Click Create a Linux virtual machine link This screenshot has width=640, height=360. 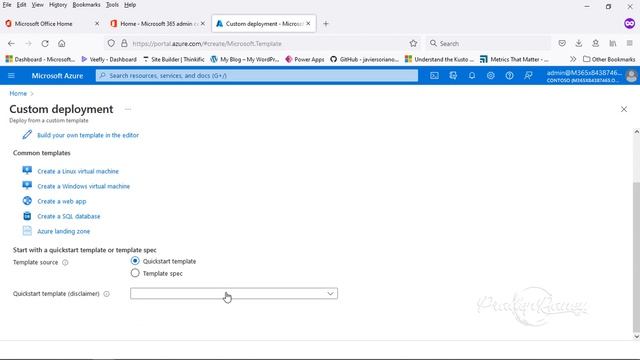[x=78, y=171]
